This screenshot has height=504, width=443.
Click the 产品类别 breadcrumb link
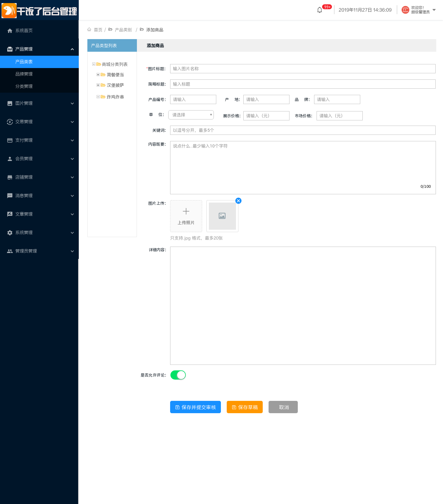pos(123,30)
